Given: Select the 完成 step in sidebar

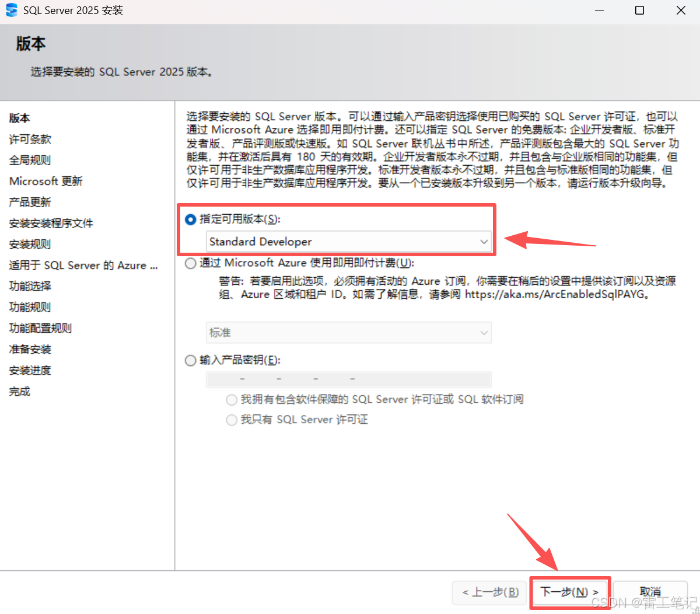Looking at the screenshot, I should (x=20, y=392).
